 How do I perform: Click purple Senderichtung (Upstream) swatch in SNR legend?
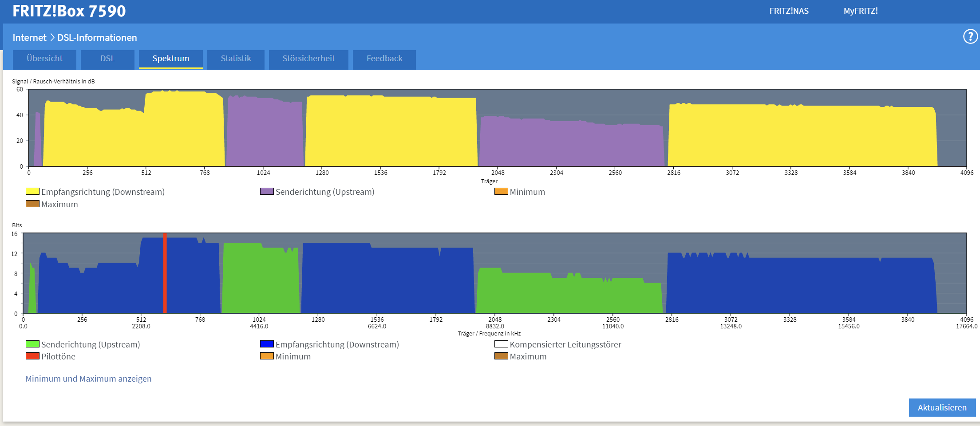[267, 192]
